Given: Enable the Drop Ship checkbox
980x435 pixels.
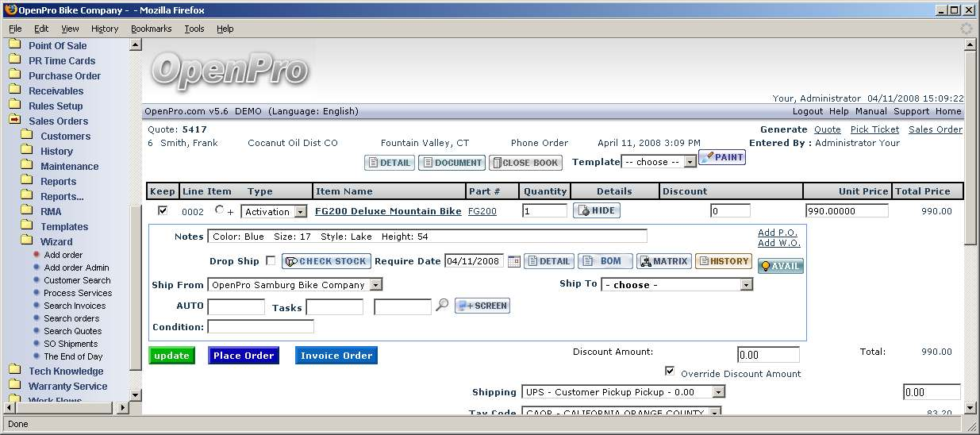Looking at the screenshot, I should (x=271, y=261).
